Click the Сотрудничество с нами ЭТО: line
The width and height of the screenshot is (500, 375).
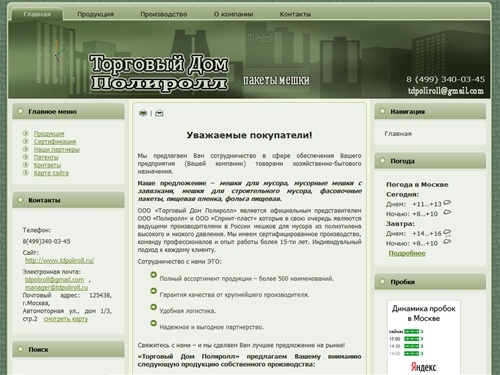coord(180,262)
